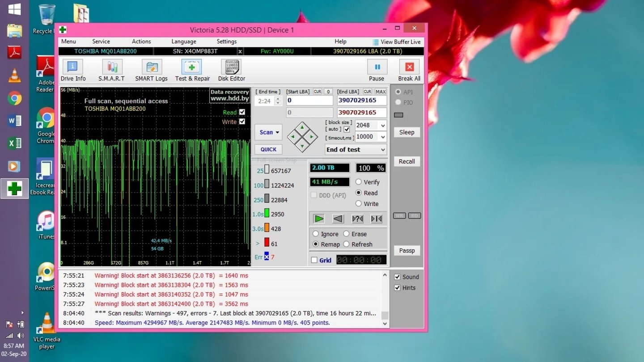
Task: Open the Scan dropdown button
Action: pos(268,132)
